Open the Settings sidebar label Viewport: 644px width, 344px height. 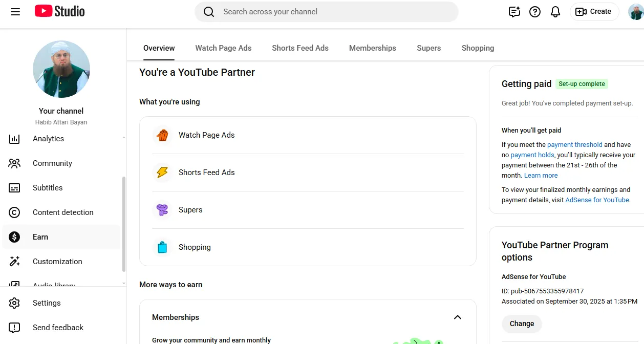[x=47, y=303]
